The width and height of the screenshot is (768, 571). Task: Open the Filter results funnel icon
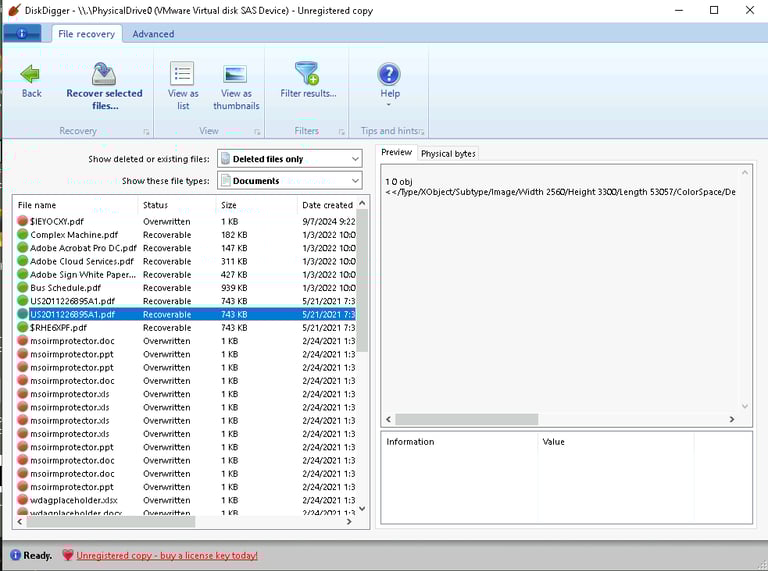coord(307,73)
